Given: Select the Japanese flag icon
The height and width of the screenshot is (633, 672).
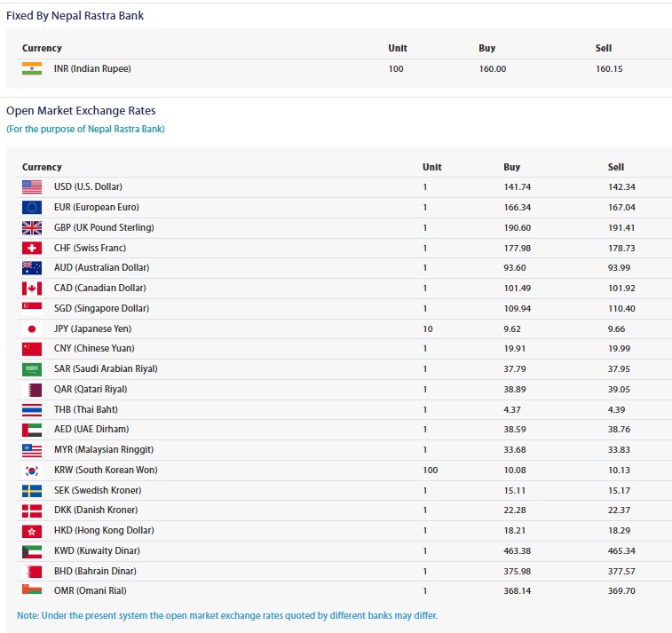Looking at the screenshot, I should (32, 328).
